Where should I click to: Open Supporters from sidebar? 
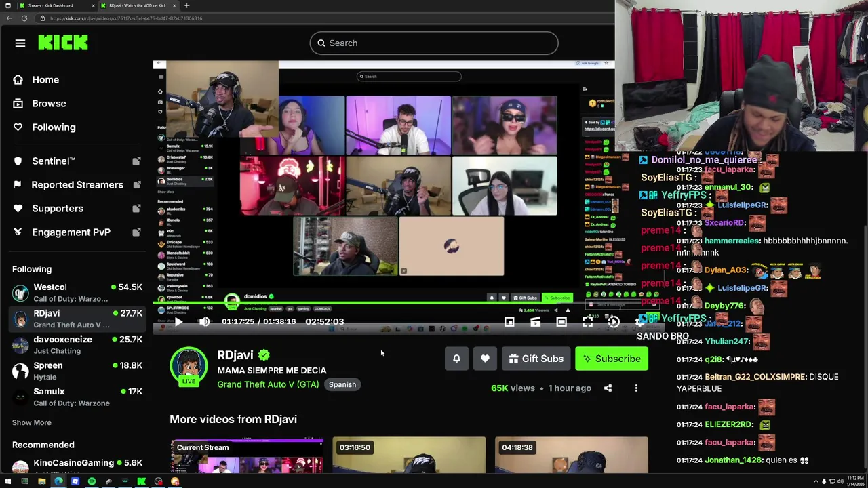[x=58, y=209]
